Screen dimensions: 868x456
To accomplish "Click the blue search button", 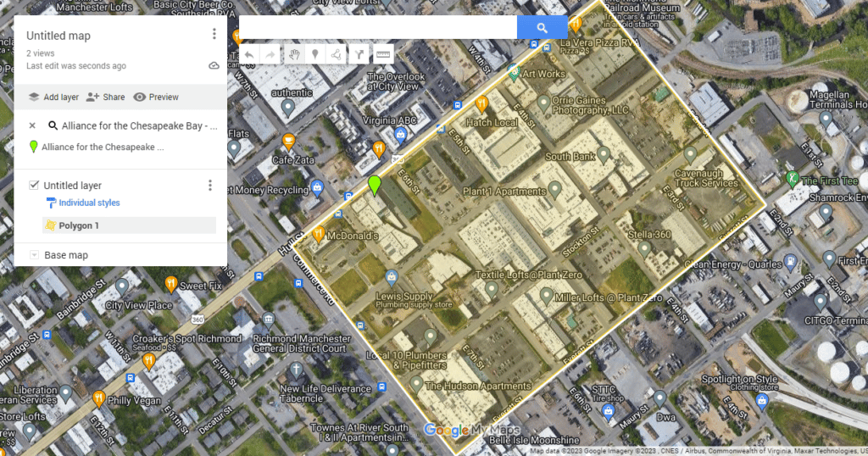I will tap(542, 28).
